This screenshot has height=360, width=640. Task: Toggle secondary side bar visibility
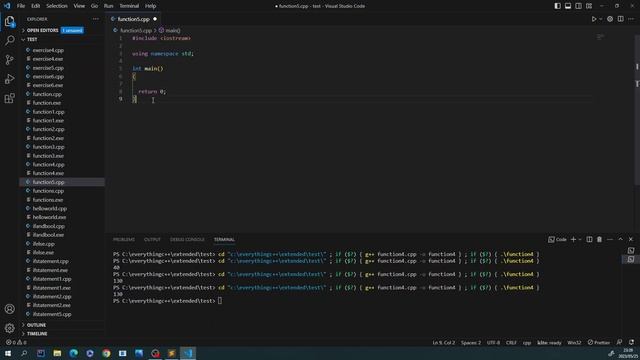(578, 6)
